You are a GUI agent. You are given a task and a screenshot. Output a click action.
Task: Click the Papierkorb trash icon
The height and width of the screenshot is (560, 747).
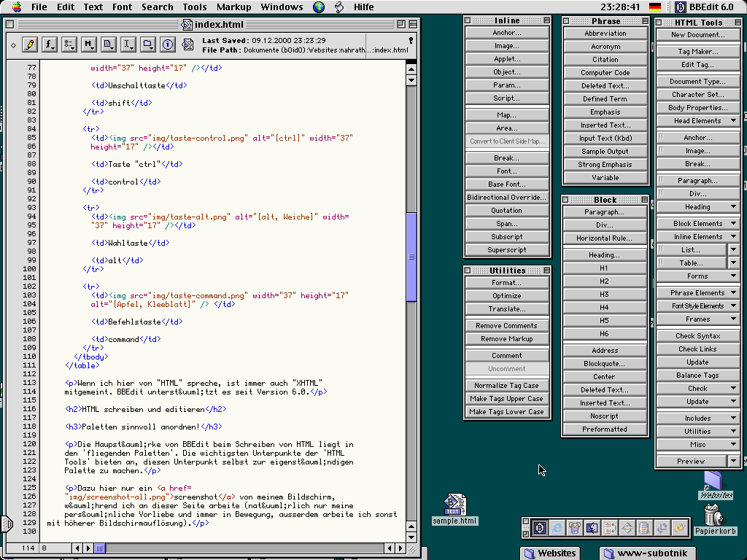tap(714, 516)
